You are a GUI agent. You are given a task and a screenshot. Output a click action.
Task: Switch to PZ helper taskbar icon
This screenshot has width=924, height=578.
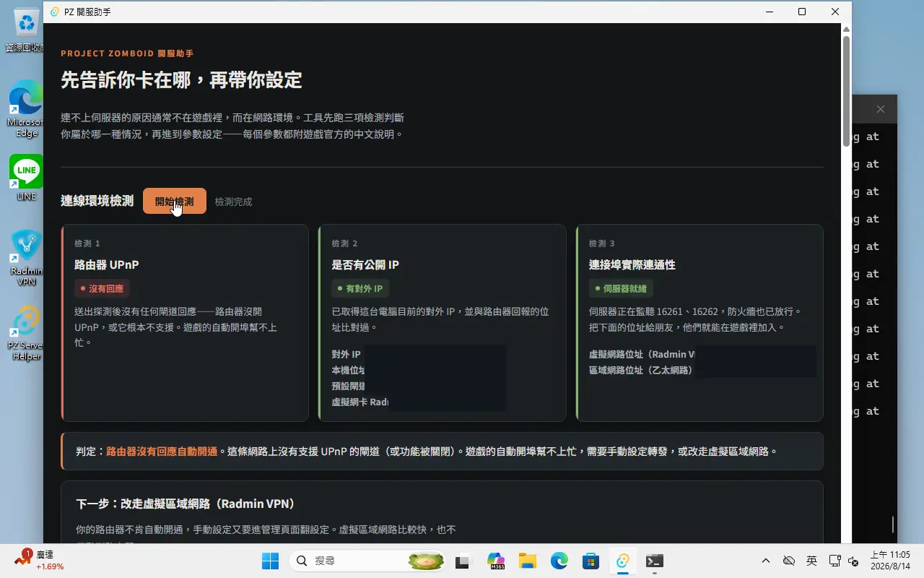click(623, 561)
